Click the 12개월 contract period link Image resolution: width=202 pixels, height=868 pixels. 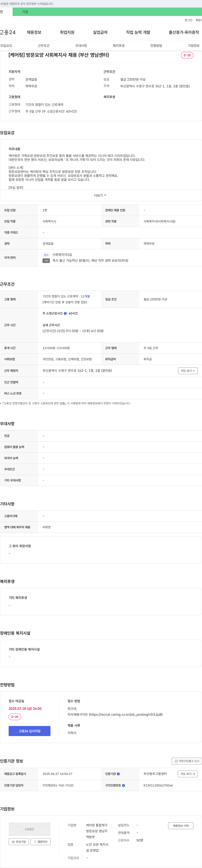point(85,297)
